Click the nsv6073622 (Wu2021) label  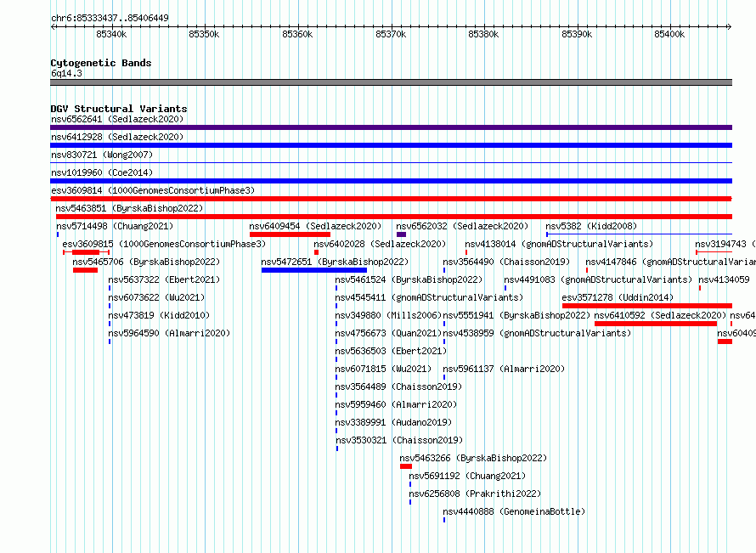pyautogui.click(x=156, y=297)
